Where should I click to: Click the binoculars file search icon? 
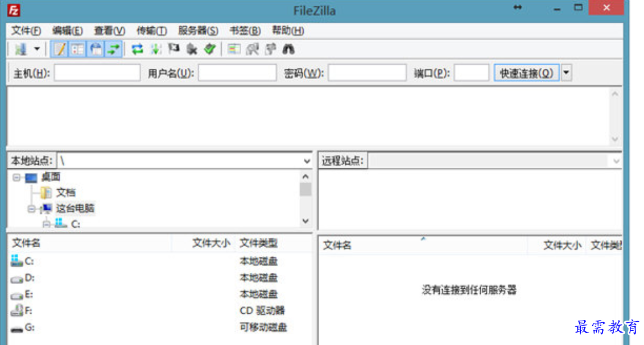coord(288,49)
